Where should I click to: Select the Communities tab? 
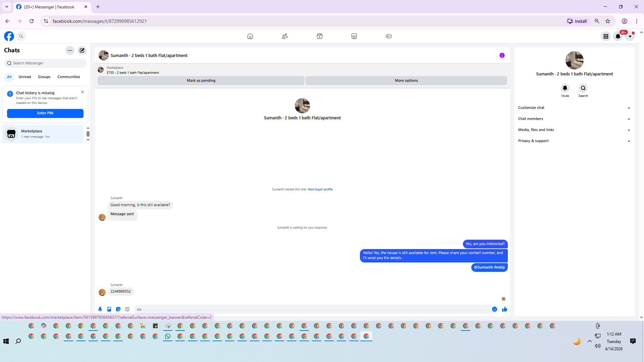68,77
